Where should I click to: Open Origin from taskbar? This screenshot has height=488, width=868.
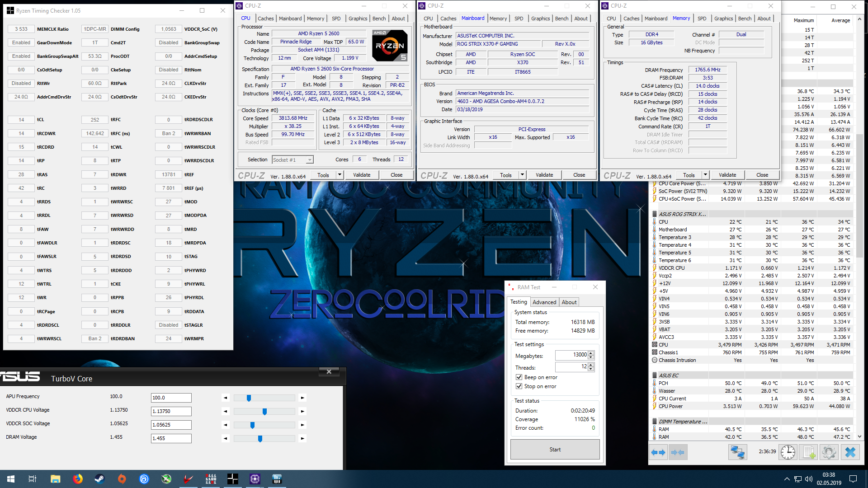coord(122,479)
